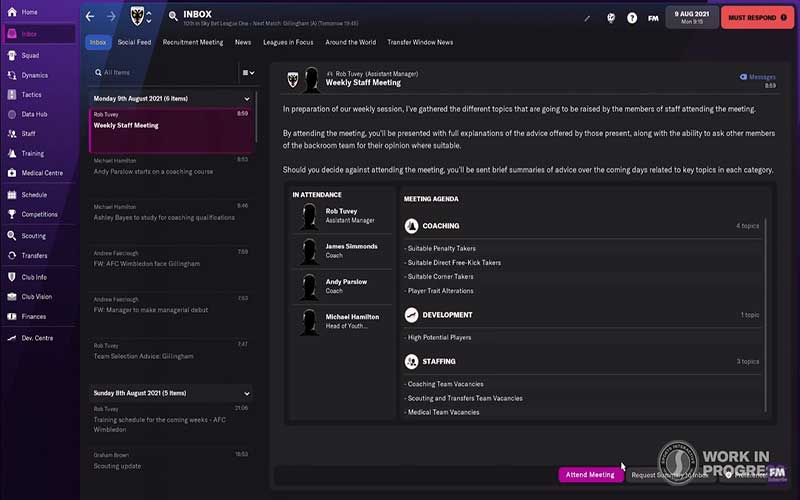
Task: Click the forward navigation arrow
Action: pyautogui.click(x=111, y=16)
